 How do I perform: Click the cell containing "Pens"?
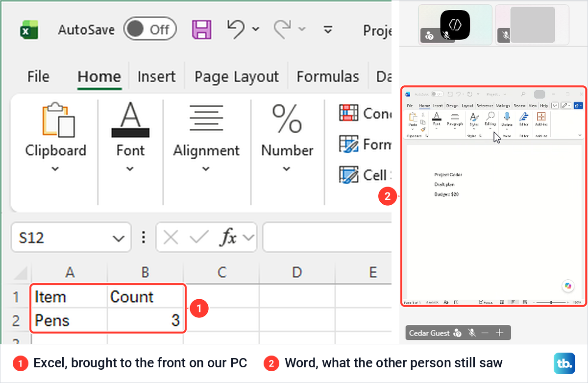tap(70, 321)
